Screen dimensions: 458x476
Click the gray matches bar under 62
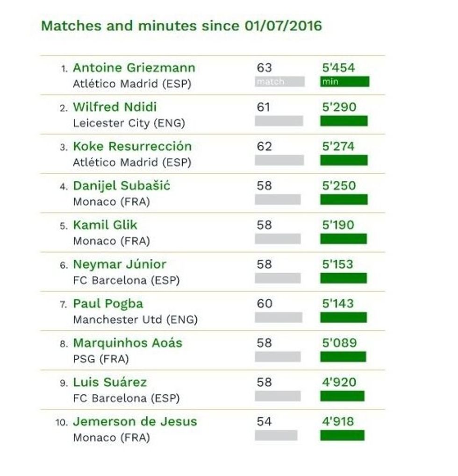pos(279,160)
